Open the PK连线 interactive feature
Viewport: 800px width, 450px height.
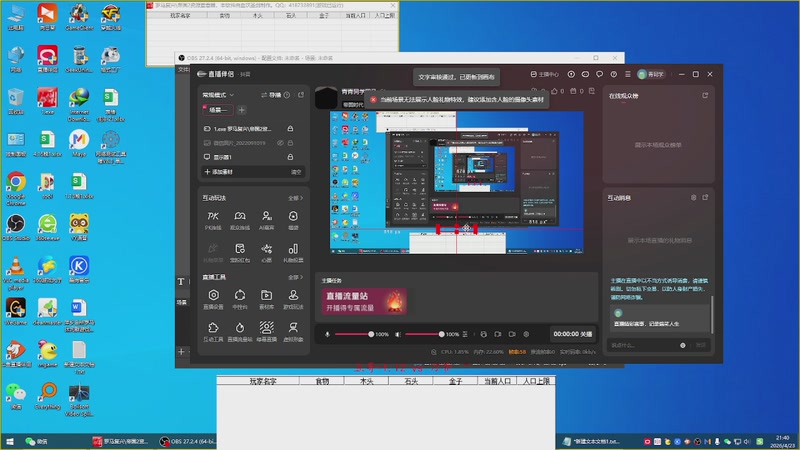click(x=213, y=220)
